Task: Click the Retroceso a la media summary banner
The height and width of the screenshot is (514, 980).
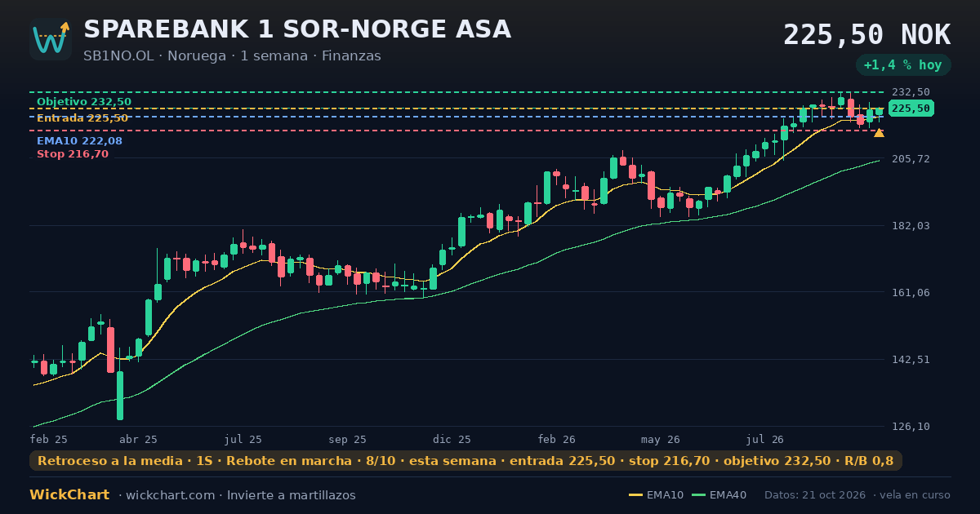Action: coord(465,461)
